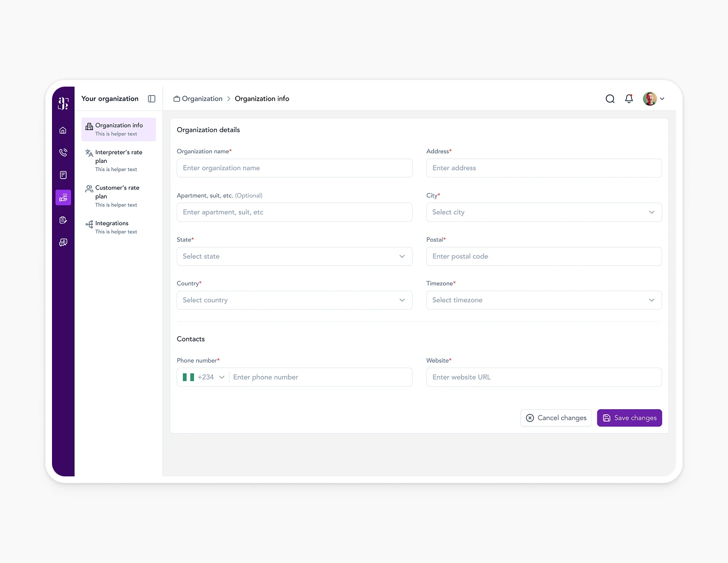Screen dimensions: 728x563
Task: Select the phone calls icon in the sidebar
Action: click(x=63, y=152)
